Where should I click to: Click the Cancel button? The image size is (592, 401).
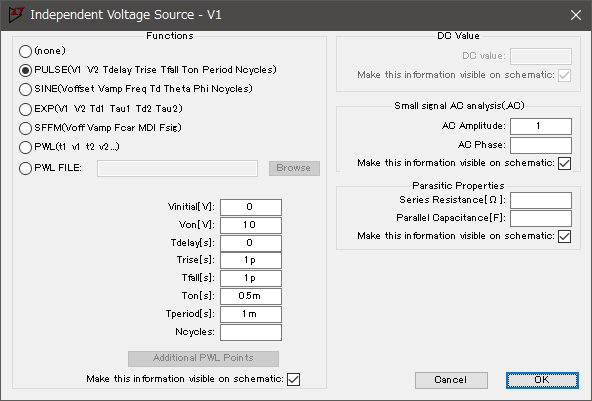451,380
